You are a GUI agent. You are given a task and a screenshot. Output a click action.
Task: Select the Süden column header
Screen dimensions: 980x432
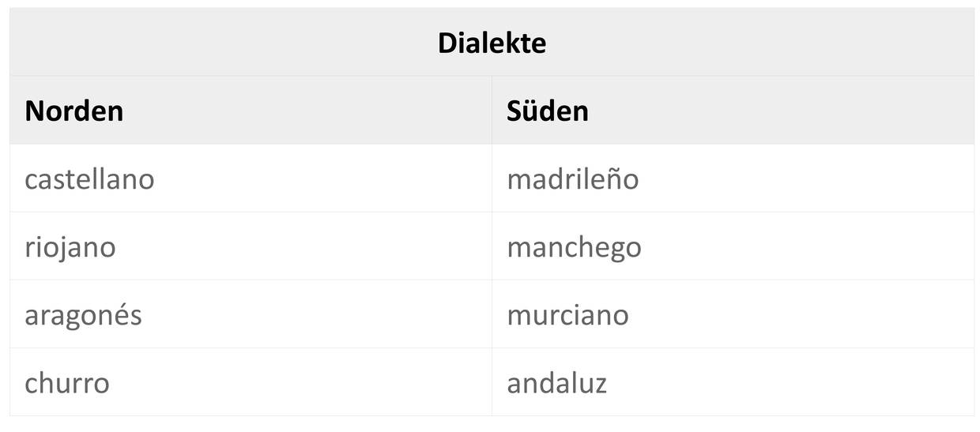click(548, 111)
